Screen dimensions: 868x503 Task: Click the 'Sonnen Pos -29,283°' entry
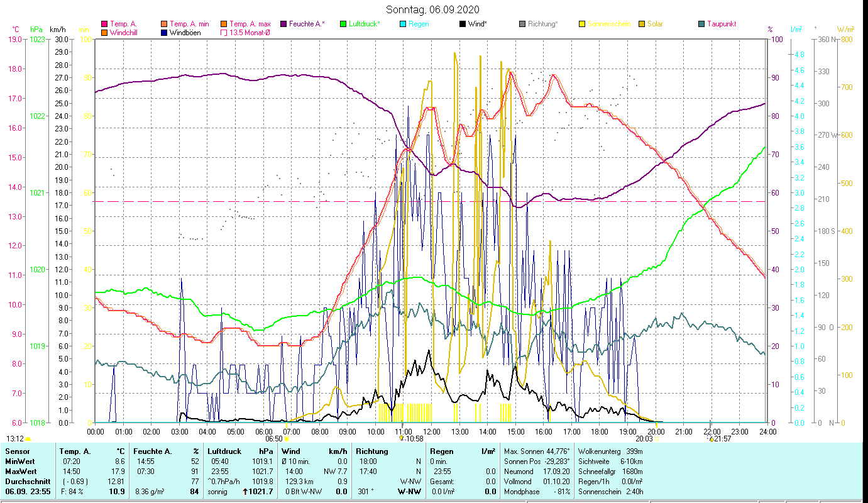click(537, 462)
